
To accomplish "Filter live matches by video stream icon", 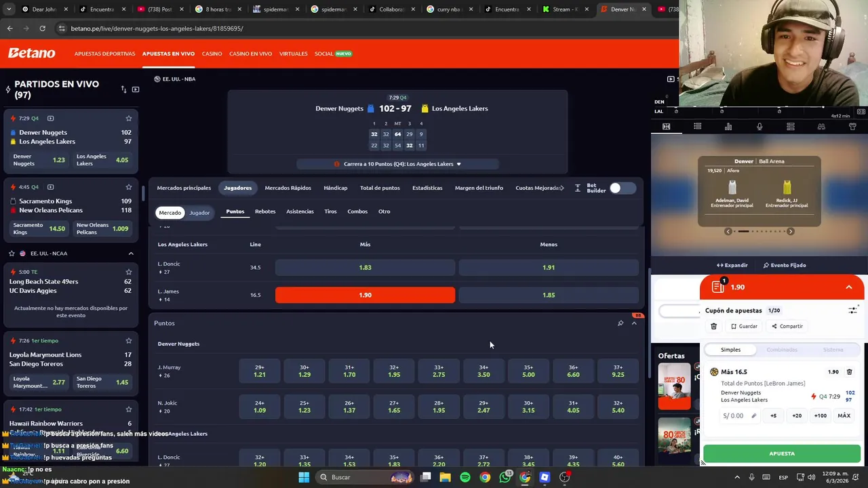I will click(136, 89).
